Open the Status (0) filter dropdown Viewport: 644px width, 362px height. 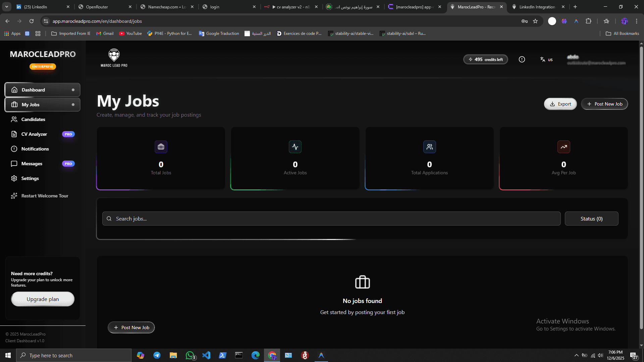click(x=591, y=218)
